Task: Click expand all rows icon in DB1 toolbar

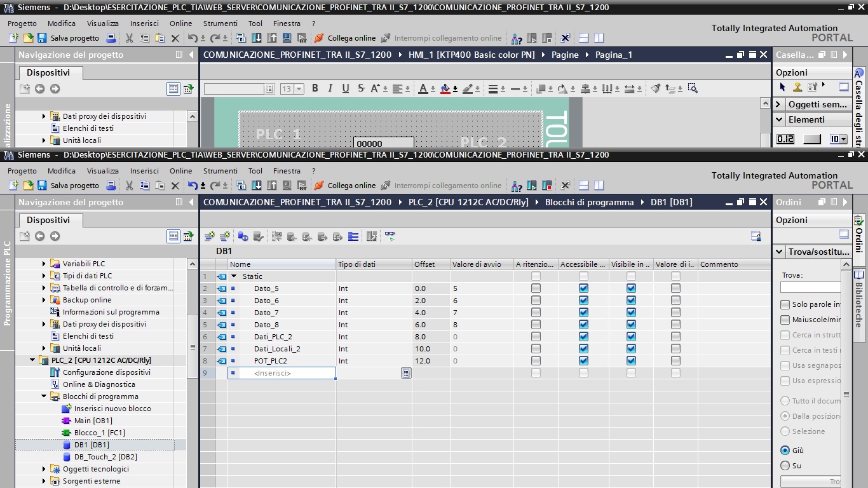Action: tap(353, 236)
